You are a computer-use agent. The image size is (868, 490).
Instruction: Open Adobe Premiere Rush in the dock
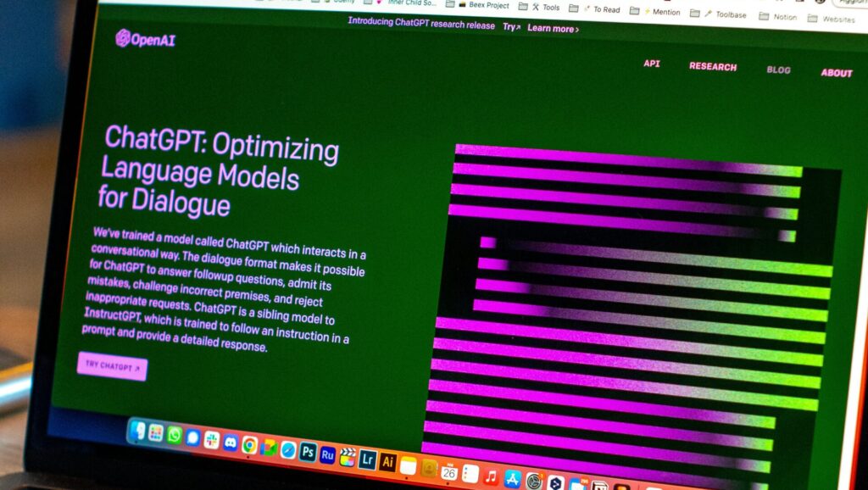coord(327,454)
